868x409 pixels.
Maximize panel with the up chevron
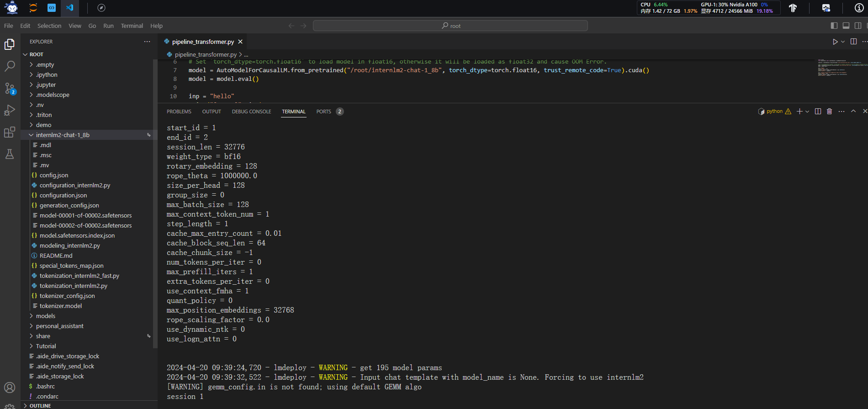(853, 112)
